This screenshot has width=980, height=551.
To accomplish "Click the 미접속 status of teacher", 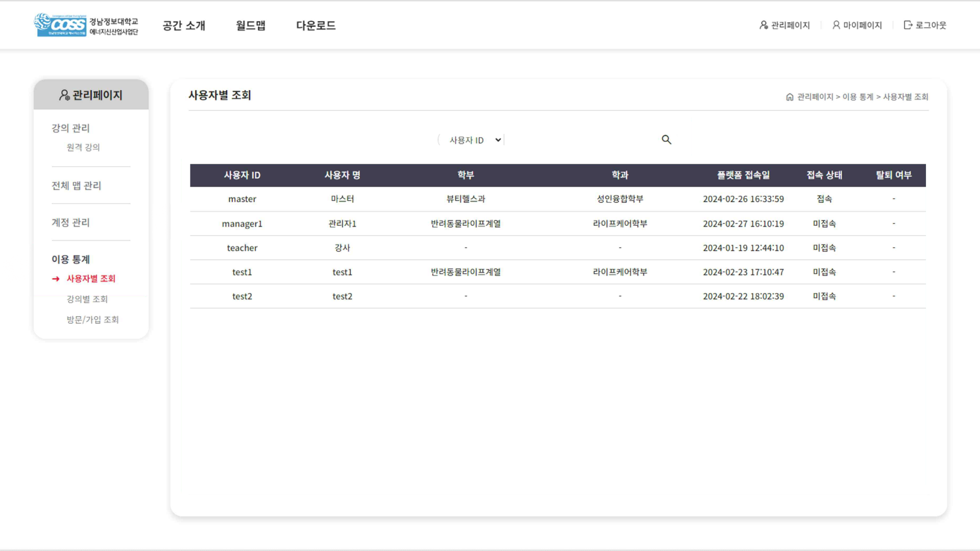I will tap(824, 248).
